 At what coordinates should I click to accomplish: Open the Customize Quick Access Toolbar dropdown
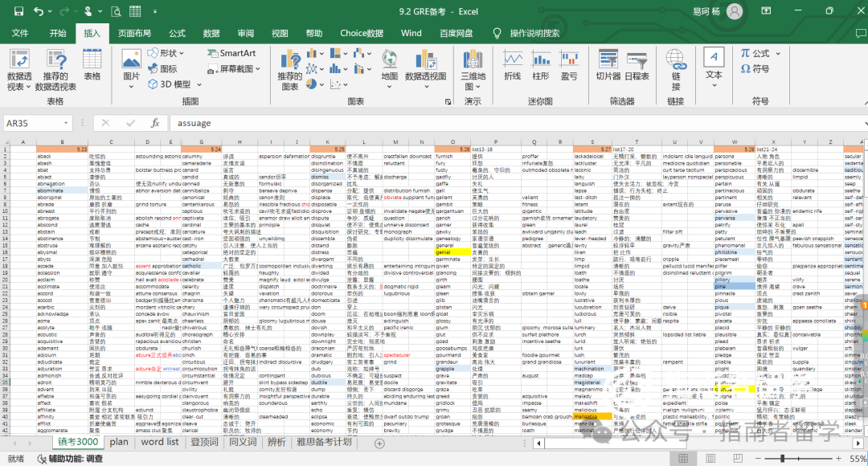tap(154, 11)
